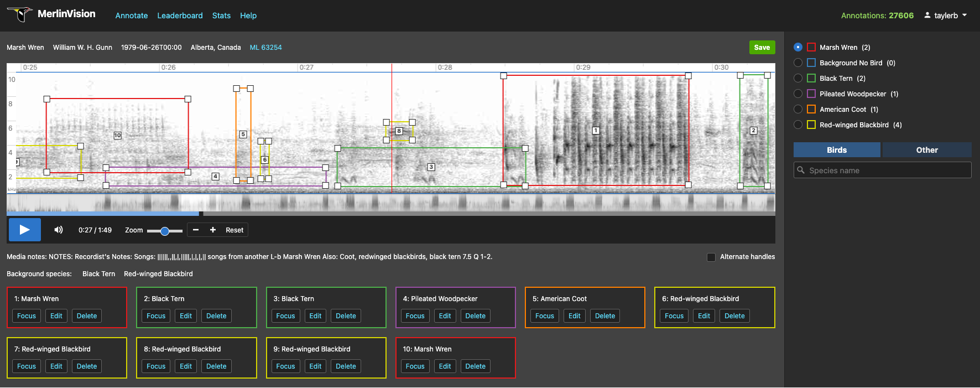This screenshot has width=980, height=388.
Task: Adjust the Zoom slider handle
Action: (x=165, y=231)
